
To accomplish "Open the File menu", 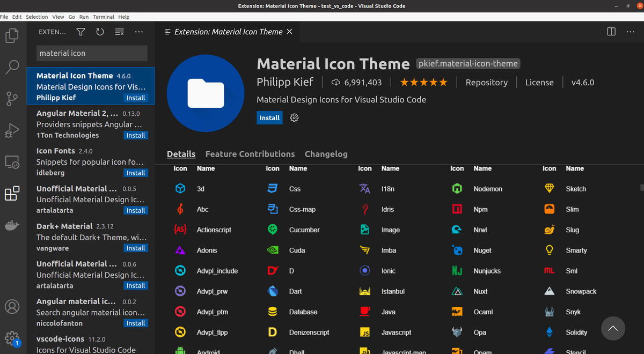I will point(5,17).
